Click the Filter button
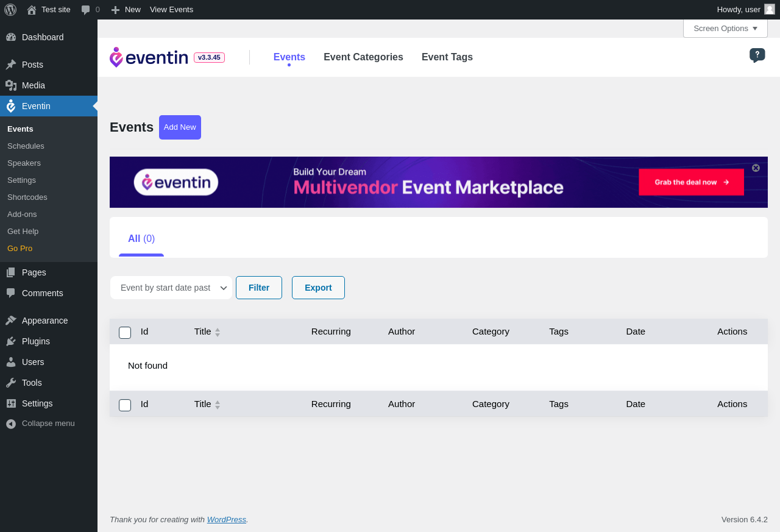The width and height of the screenshot is (780, 532). 259,288
